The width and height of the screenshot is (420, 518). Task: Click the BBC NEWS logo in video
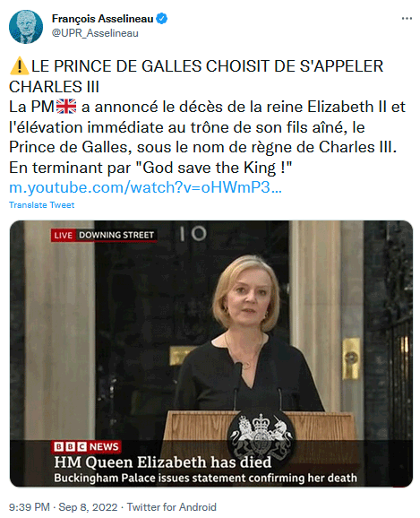pos(87,446)
